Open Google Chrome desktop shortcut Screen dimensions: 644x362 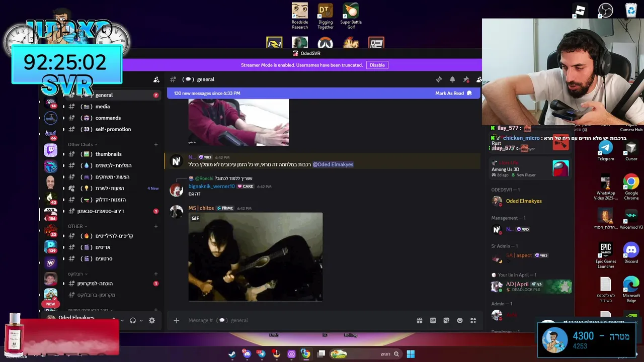pos(631,187)
